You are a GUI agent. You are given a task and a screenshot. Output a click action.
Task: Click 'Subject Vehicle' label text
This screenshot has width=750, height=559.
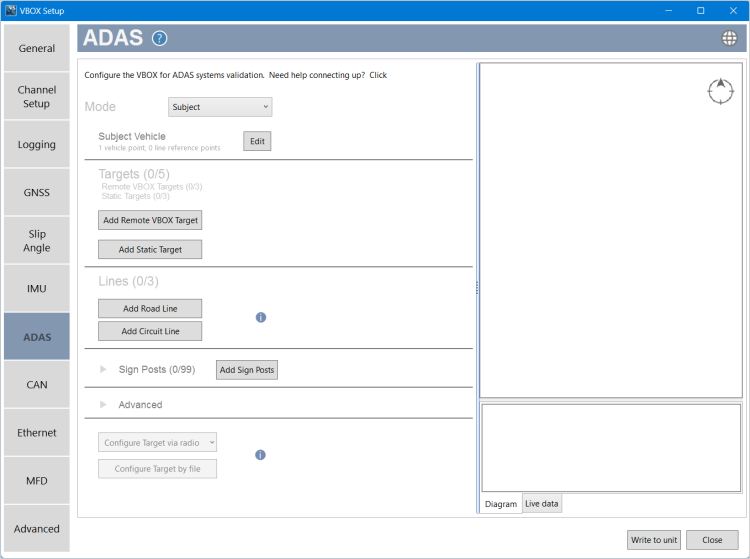[x=132, y=136]
